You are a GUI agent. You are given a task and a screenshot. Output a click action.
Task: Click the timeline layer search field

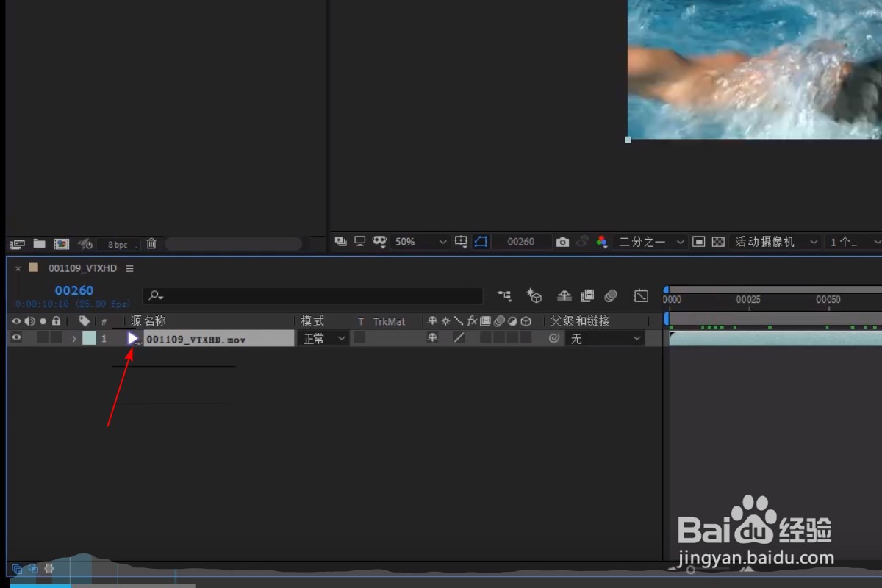[313, 295]
